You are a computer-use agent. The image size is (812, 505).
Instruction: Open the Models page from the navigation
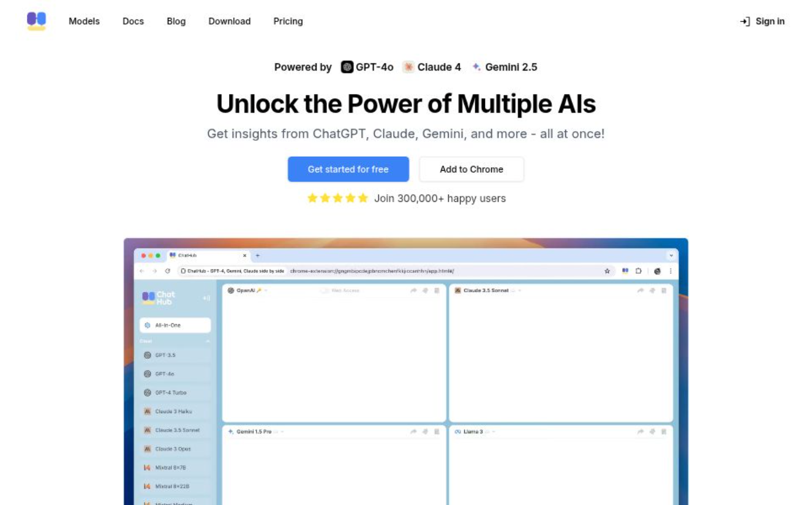pos(84,21)
